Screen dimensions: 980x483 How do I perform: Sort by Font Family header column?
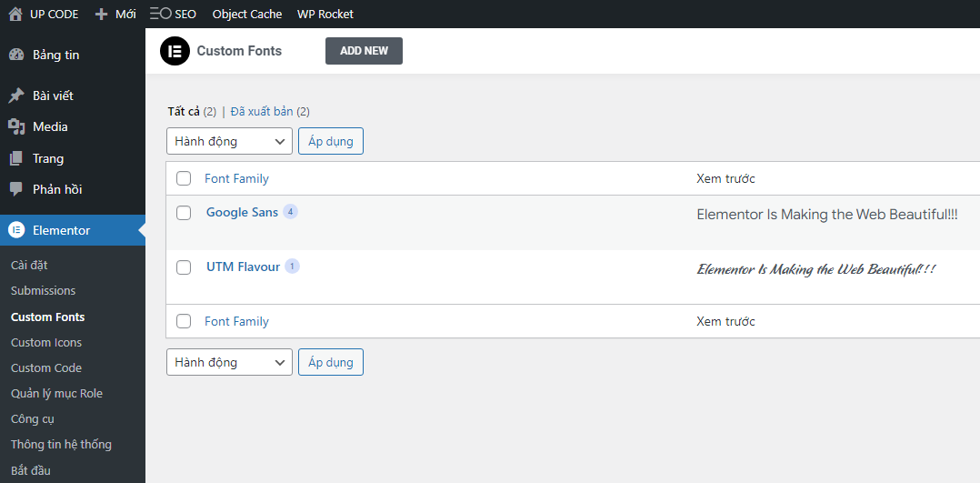pyautogui.click(x=236, y=179)
